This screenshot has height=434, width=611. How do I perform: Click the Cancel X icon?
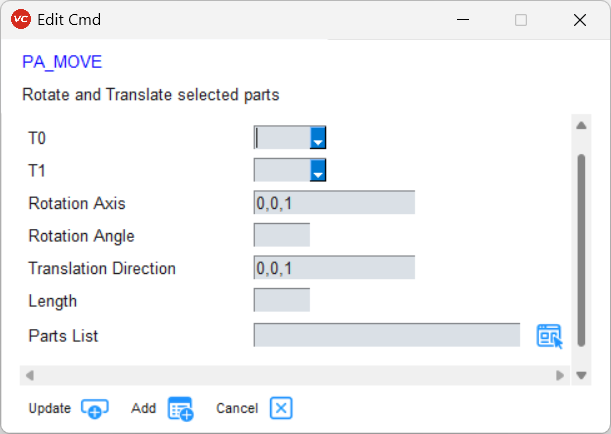(281, 408)
